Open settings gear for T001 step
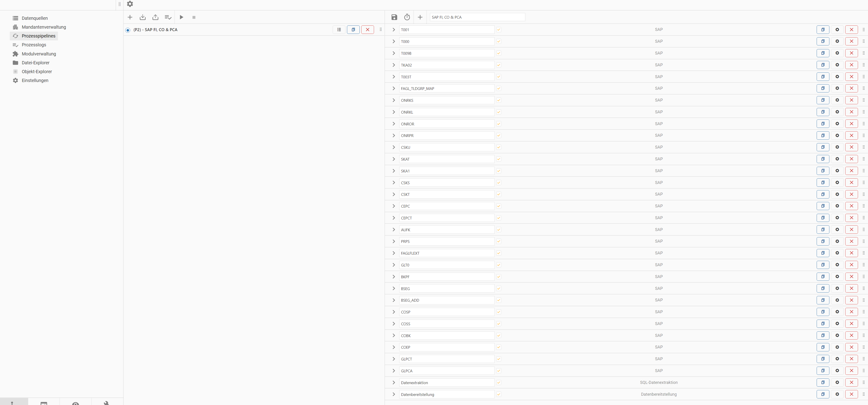This screenshot has height=405, width=868. 837,30
